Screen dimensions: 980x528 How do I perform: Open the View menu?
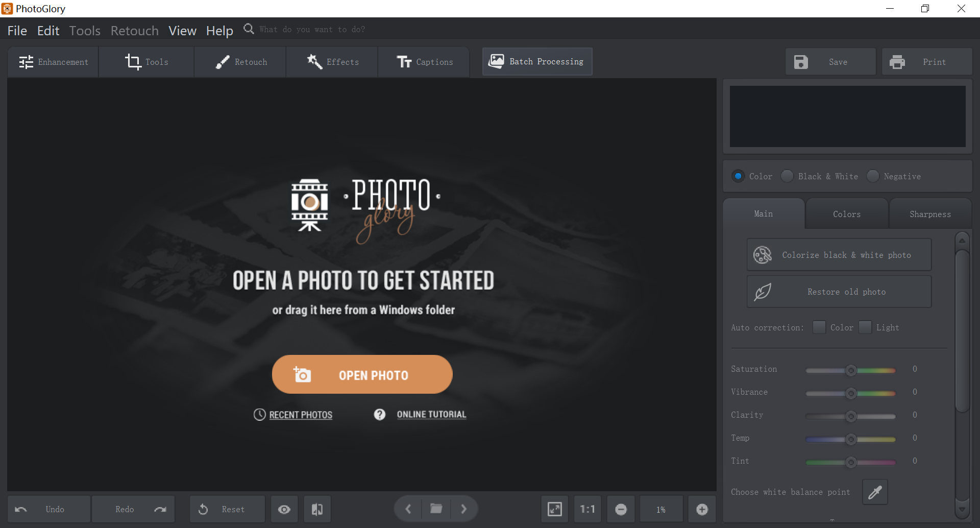182,31
